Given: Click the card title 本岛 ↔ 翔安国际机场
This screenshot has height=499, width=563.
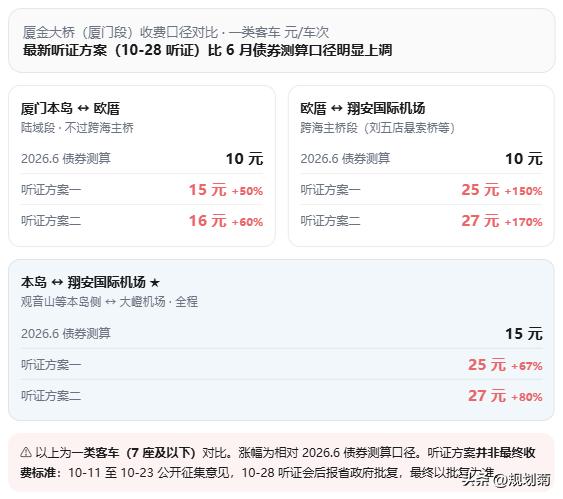Looking at the screenshot, I should 83,283.
